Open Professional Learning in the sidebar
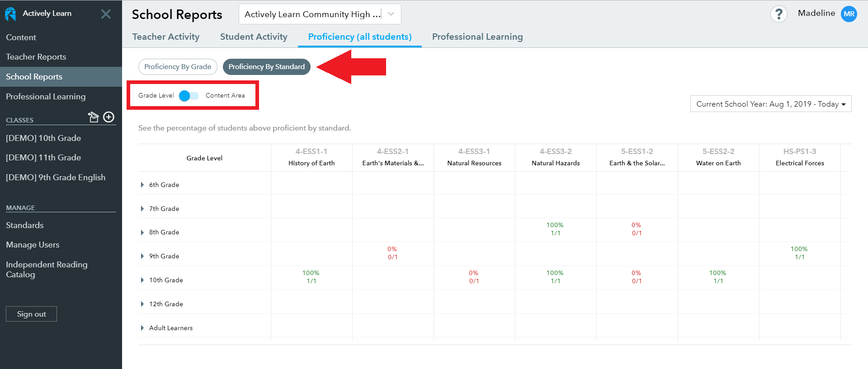The height and width of the screenshot is (369, 868). coord(46,97)
